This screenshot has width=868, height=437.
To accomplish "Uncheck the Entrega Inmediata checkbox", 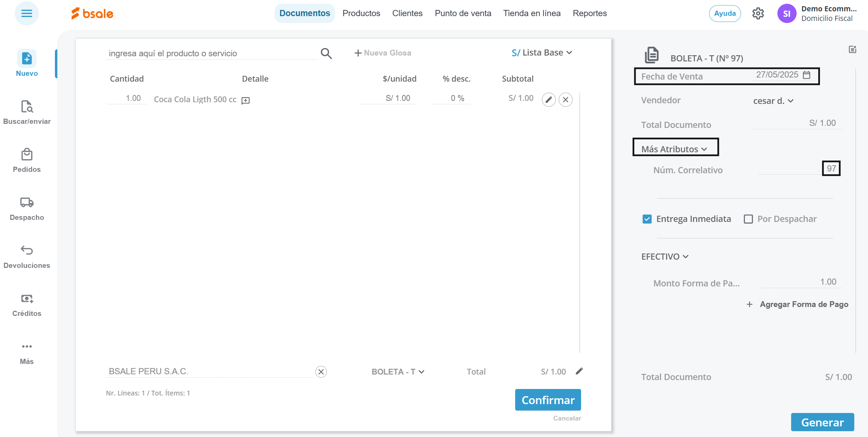I will pyautogui.click(x=647, y=219).
